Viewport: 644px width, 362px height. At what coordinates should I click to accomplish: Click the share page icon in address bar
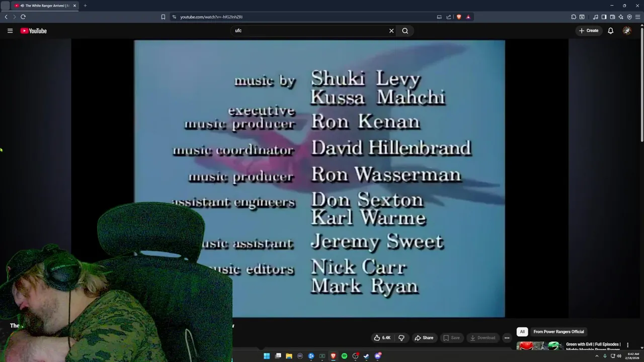tap(449, 17)
